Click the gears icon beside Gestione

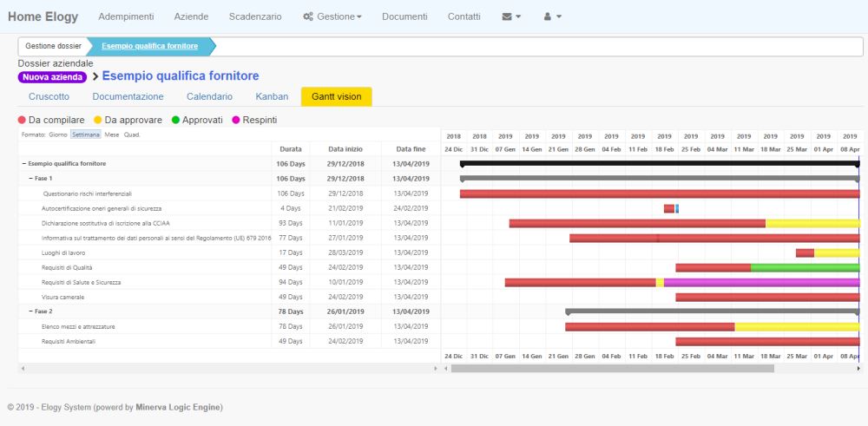pyautogui.click(x=308, y=16)
